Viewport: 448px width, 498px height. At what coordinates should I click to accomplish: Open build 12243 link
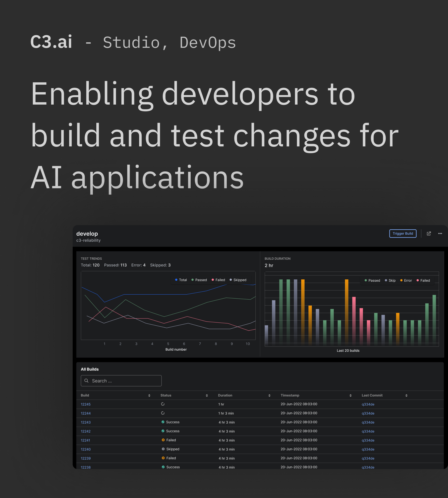tap(86, 422)
